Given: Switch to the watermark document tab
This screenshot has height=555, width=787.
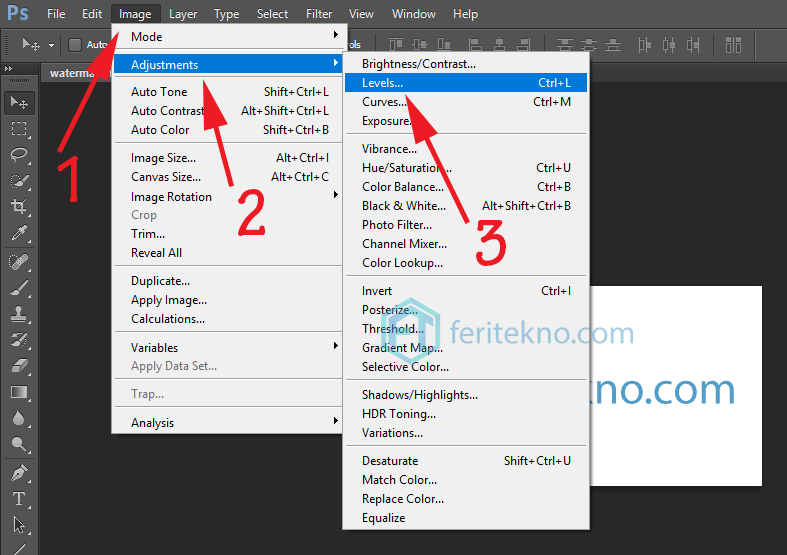Looking at the screenshot, I should [x=75, y=73].
